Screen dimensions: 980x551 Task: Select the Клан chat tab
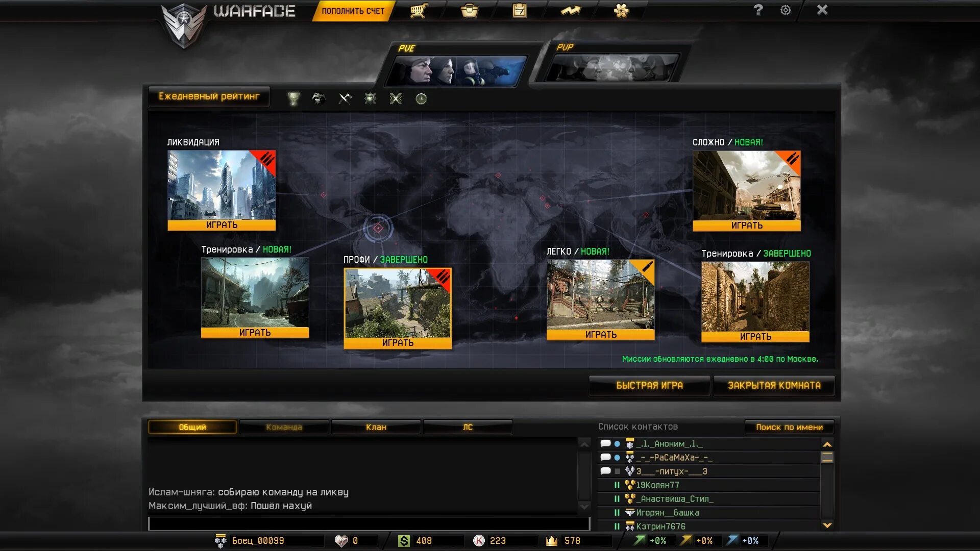[x=376, y=427]
